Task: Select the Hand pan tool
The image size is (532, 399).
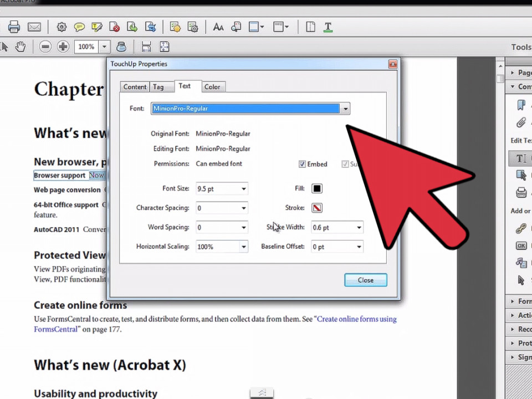Action: pyautogui.click(x=21, y=47)
